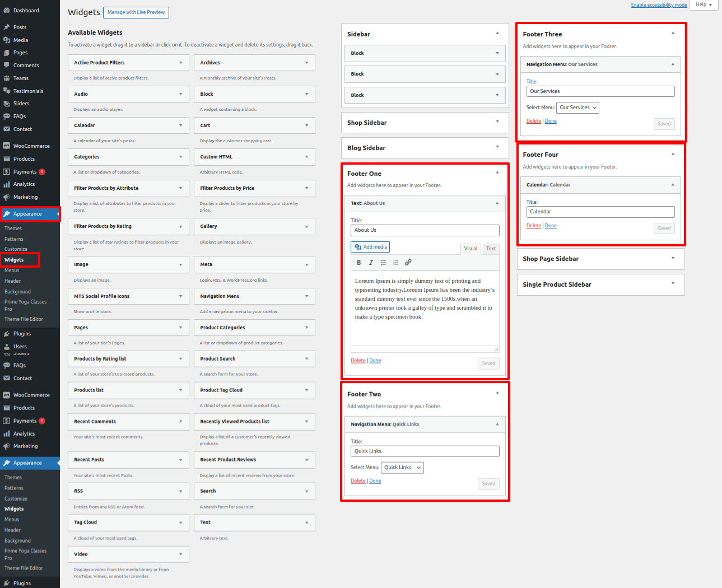The width and height of the screenshot is (722, 588).
Task: Collapse the Footer One widget area
Action: (x=497, y=172)
